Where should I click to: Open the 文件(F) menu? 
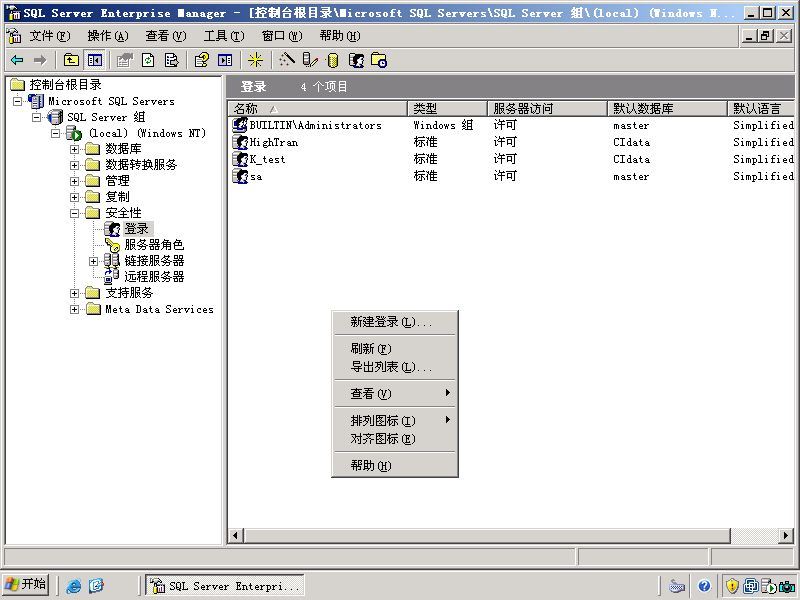point(49,36)
